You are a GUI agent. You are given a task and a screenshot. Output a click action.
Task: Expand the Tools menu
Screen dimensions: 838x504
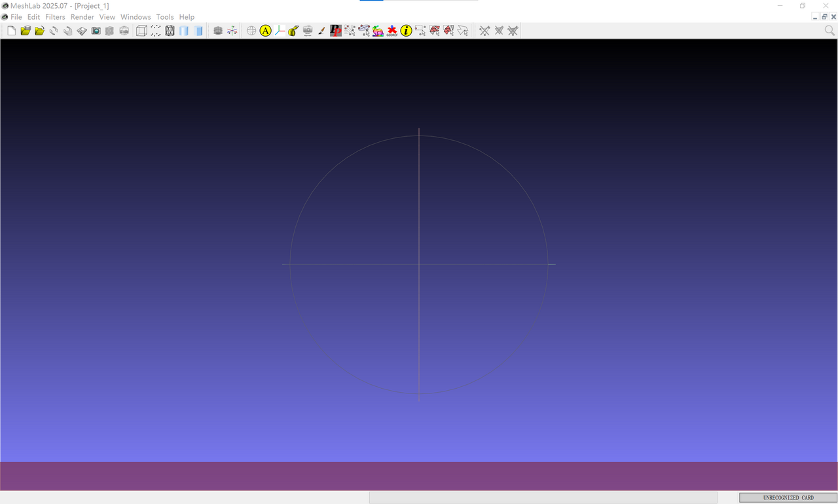[165, 17]
